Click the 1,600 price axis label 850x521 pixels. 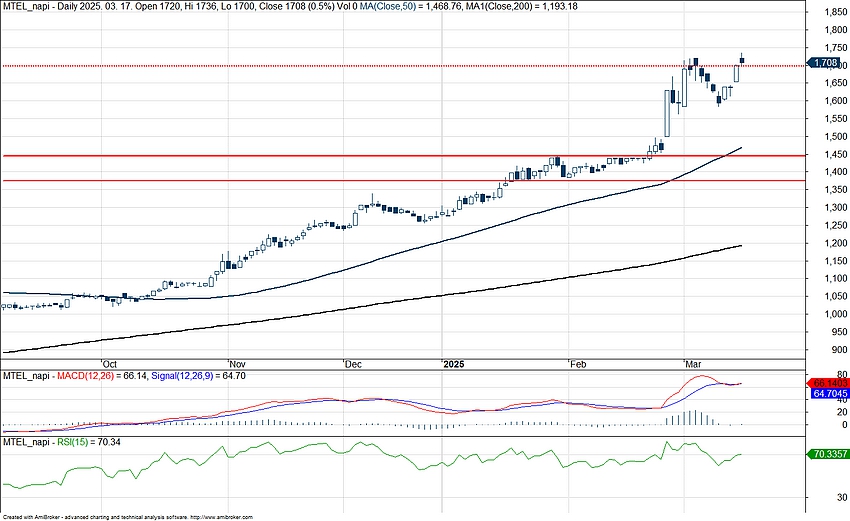(x=834, y=101)
